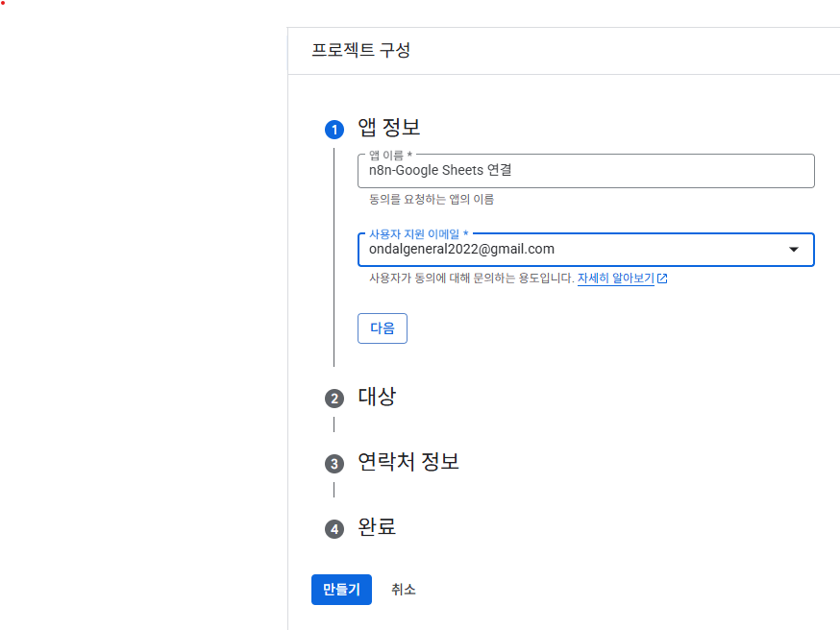Viewport: 840px width, 630px height.
Task: Select the step 2 number circle icon
Action: (x=334, y=399)
